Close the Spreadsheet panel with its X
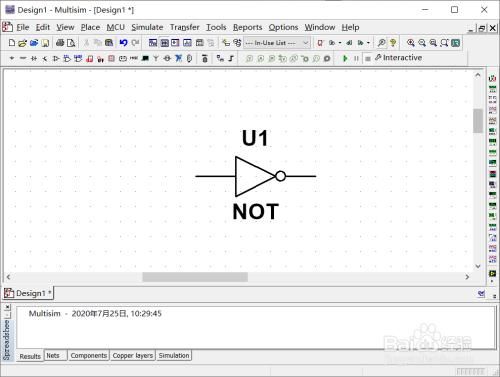The image size is (500, 377). point(8,307)
